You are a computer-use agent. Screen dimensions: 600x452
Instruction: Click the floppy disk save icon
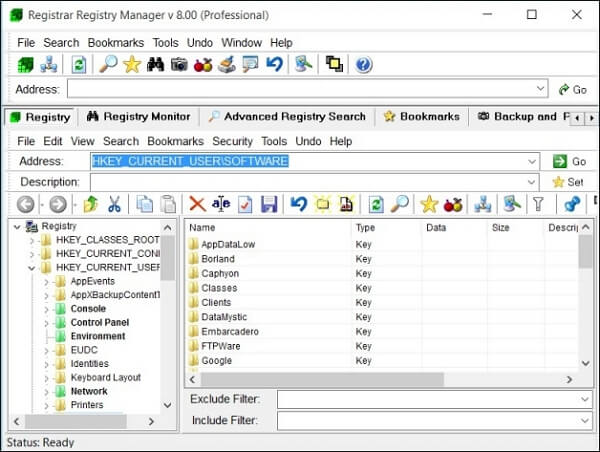(x=269, y=204)
